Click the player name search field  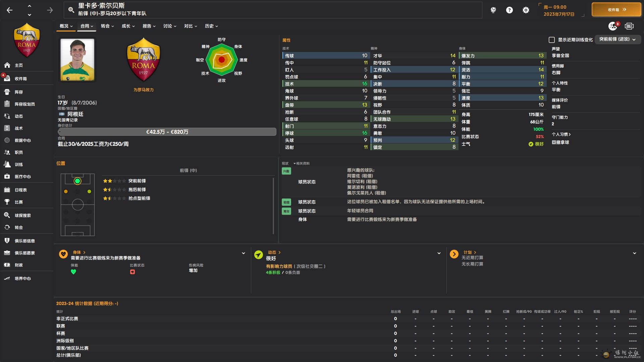pos(273,10)
